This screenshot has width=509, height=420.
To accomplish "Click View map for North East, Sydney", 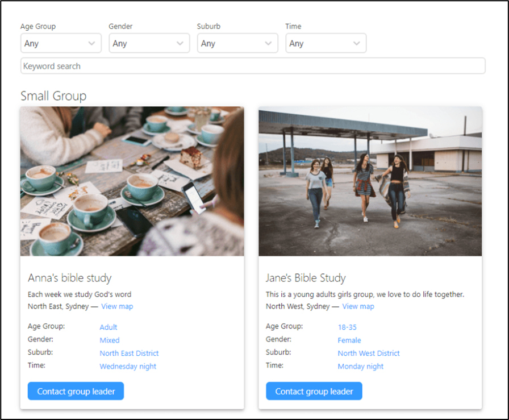I will coord(117,306).
